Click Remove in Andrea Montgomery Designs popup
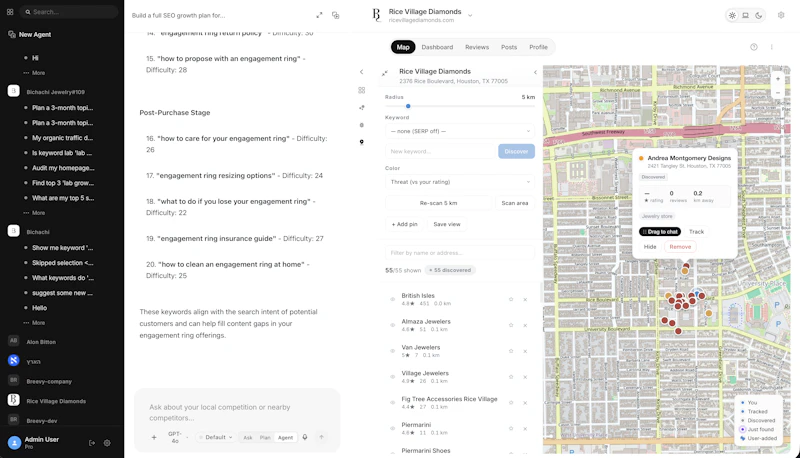Screen dimensions: 800x458 pyautogui.click(x=680, y=247)
